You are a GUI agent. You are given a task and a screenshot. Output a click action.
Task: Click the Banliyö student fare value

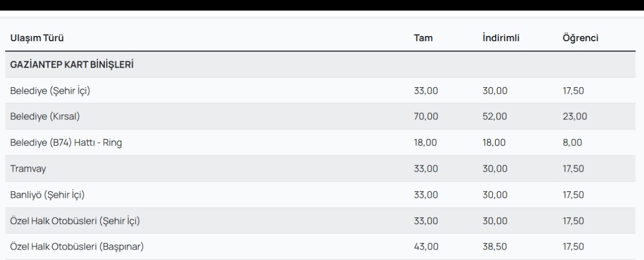point(573,194)
